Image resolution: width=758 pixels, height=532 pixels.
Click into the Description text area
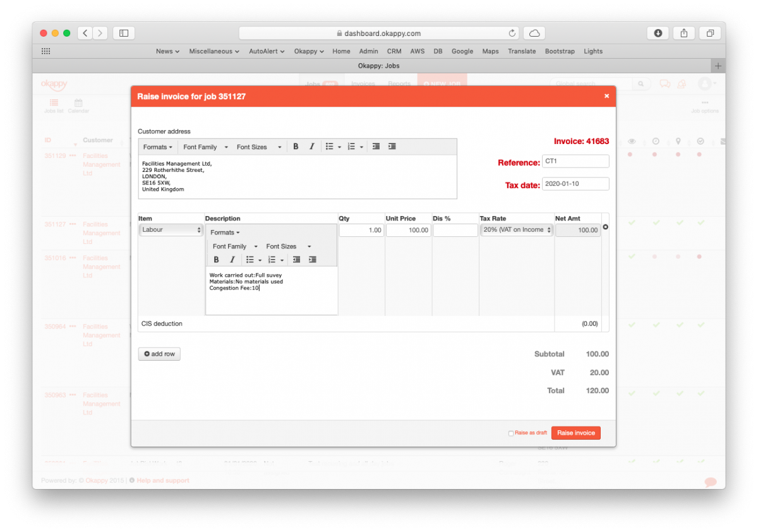pos(272,290)
